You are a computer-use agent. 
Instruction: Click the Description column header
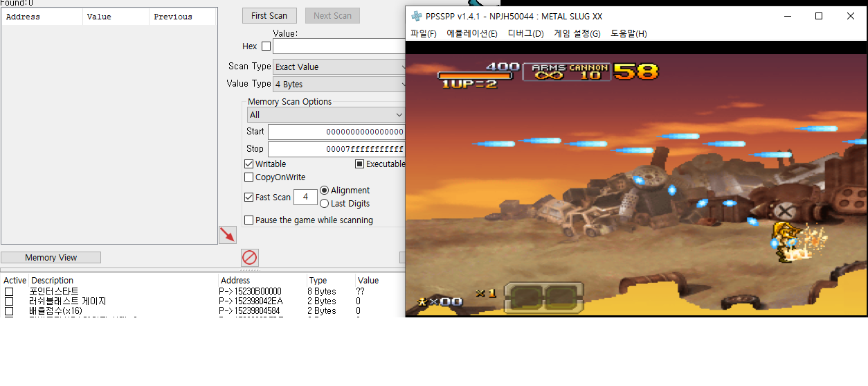tap(53, 281)
